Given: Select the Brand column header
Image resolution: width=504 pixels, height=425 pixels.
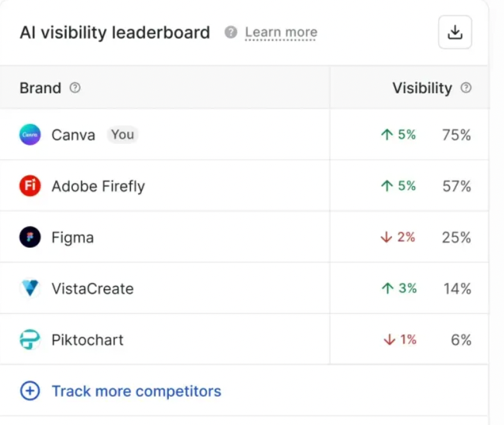Looking at the screenshot, I should tap(40, 88).
